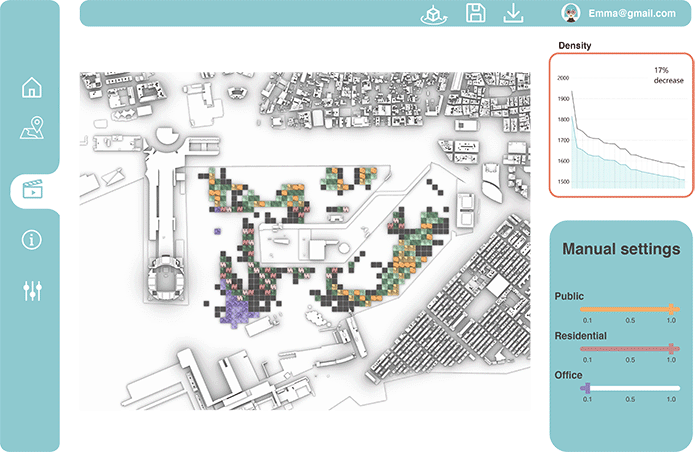The width and height of the screenshot is (700, 452).
Task: Click the user avatar picture
Action: point(572,13)
